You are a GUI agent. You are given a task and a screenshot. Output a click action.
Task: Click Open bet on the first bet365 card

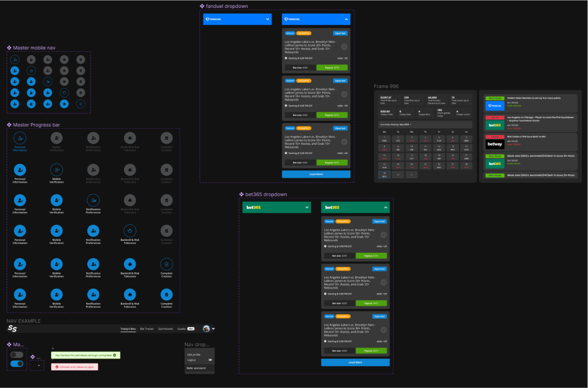point(379,221)
